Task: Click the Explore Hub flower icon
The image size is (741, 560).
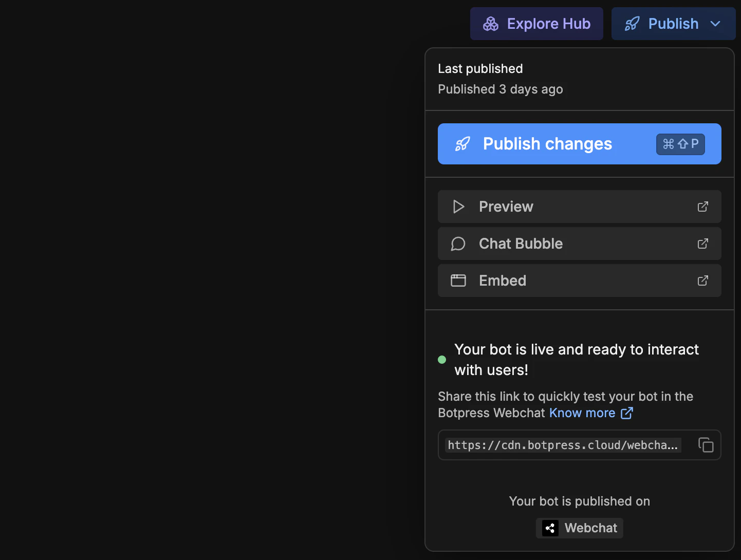Action: click(x=491, y=24)
